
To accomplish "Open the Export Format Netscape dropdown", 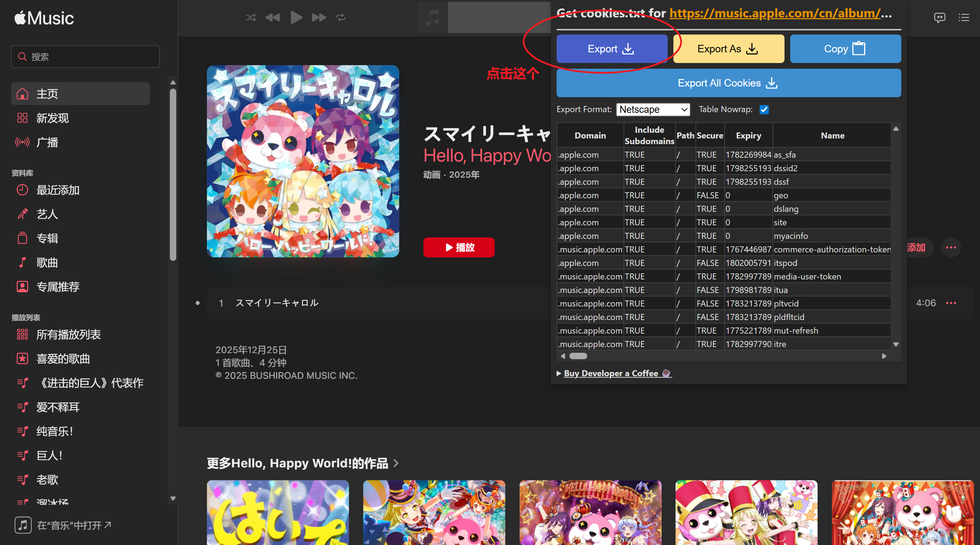I will 652,110.
